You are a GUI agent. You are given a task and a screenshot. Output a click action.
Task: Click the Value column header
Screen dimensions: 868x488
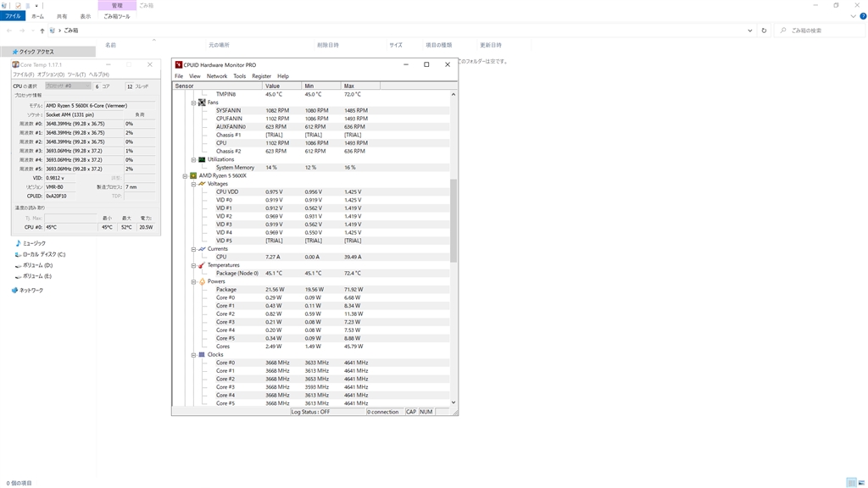[282, 86]
